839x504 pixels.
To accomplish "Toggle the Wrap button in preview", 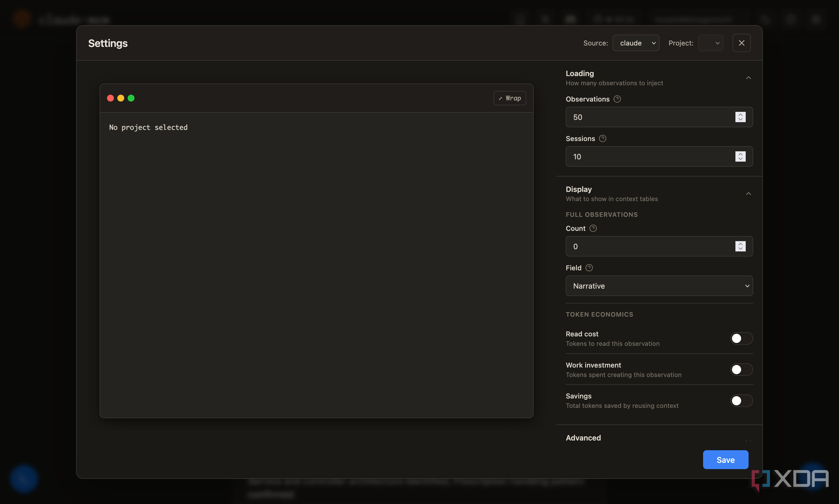I will (x=510, y=98).
